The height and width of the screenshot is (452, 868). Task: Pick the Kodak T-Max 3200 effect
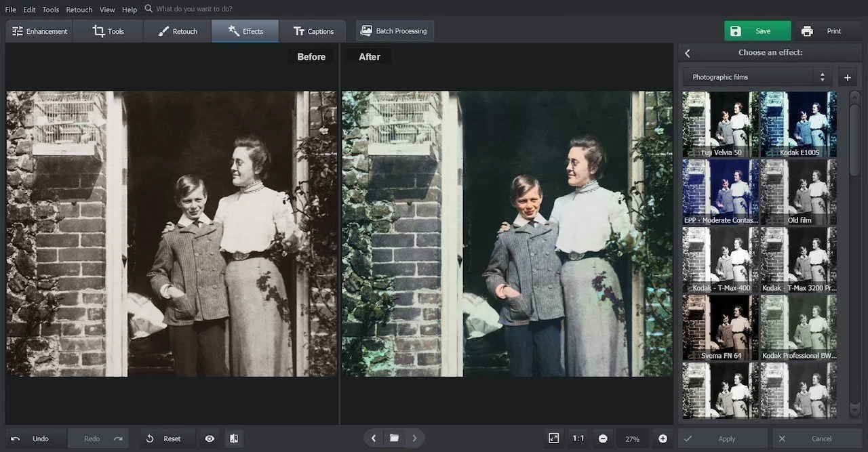(799, 260)
